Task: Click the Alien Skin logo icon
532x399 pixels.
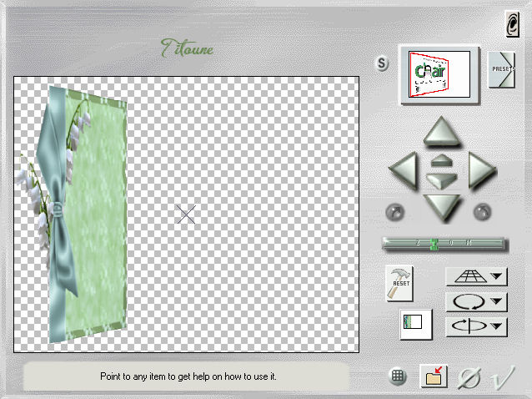Action: click(512, 23)
